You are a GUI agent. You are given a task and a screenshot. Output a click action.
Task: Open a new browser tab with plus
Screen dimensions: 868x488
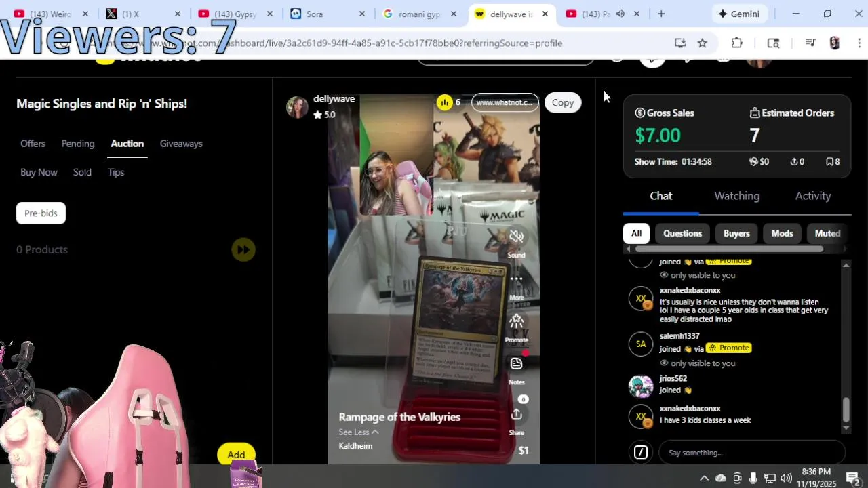tap(661, 14)
